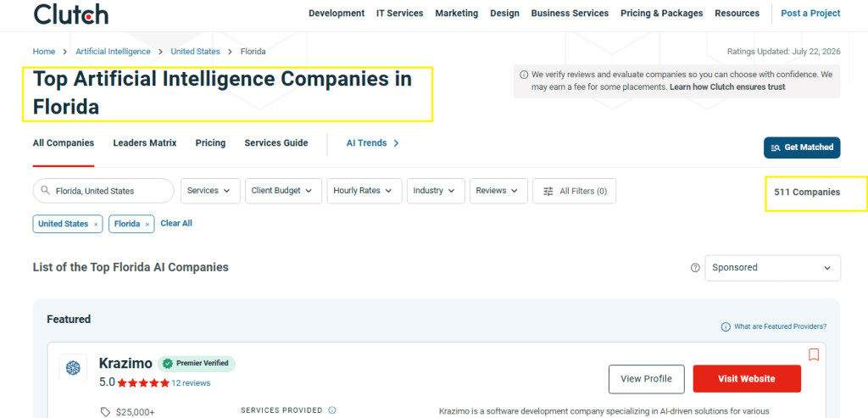Bookmark the Krazimo listing
Image resolution: width=868 pixels, height=418 pixels.
tap(814, 354)
